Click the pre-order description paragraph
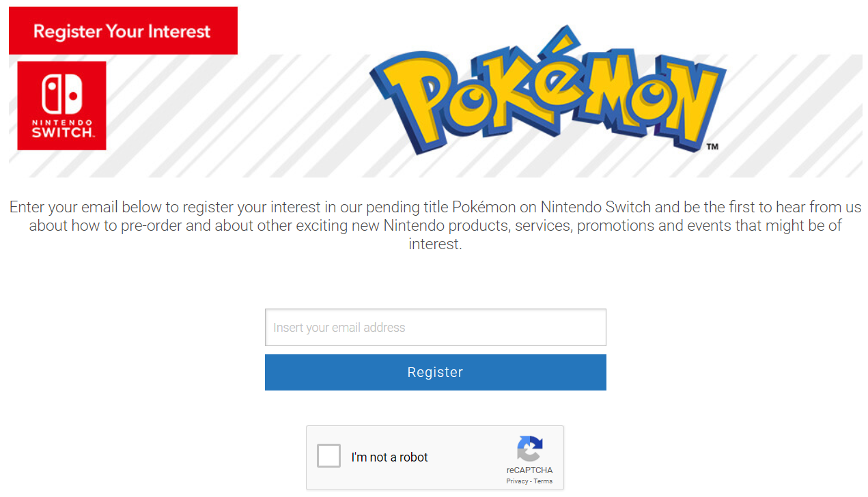Viewport: 868px width, 497px height. click(435, 225)
